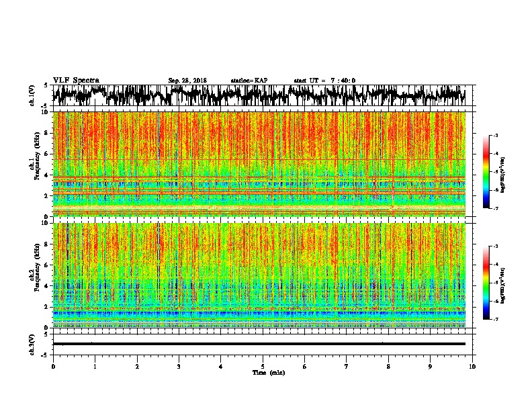The image size is (532, 411).
Task: Click the ch.1 spectrogram panel
Action: click(x=259, y=164)
